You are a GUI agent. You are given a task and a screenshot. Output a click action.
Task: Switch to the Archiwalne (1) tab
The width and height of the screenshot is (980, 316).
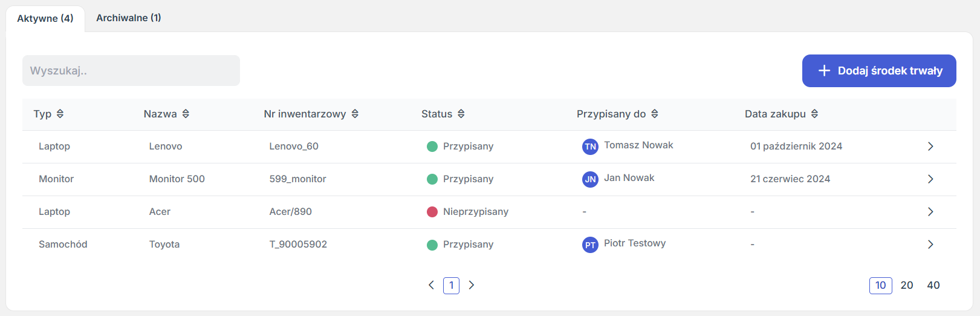(129, 18)
